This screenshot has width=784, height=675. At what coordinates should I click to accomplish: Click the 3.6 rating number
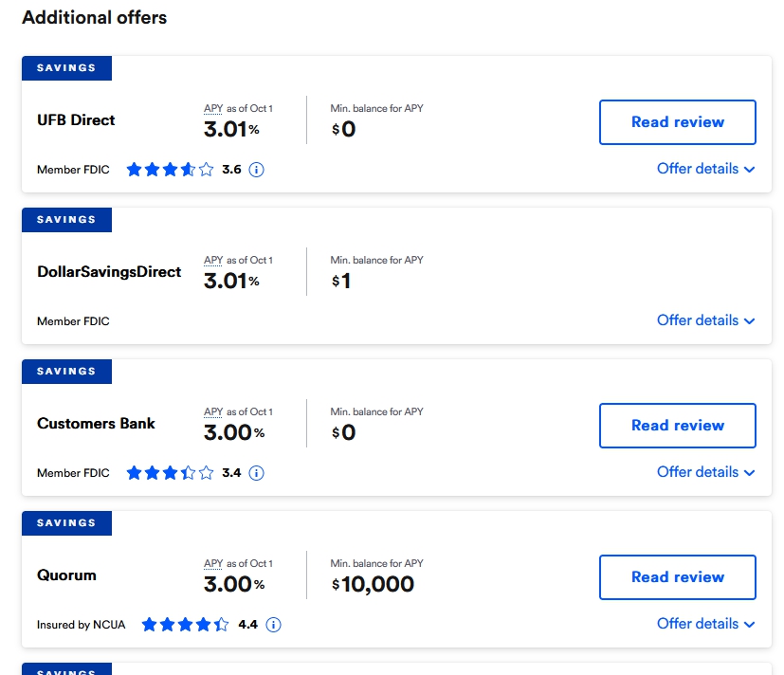(231, 170)
